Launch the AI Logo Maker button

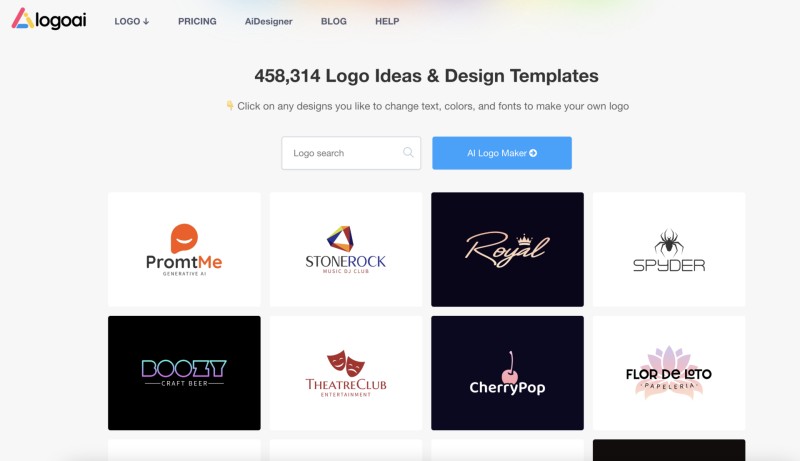[x=502, y=153]
